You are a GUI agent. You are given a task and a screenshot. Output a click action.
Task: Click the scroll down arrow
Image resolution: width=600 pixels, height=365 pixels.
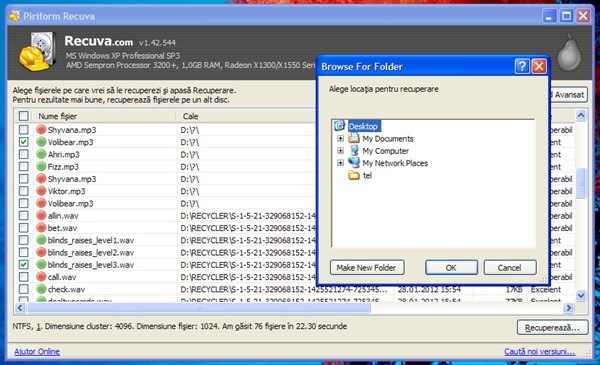581,295
